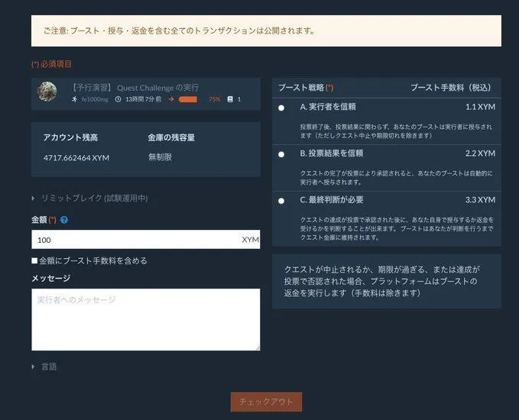Click the orange quest progress bar

coord(188,99)
